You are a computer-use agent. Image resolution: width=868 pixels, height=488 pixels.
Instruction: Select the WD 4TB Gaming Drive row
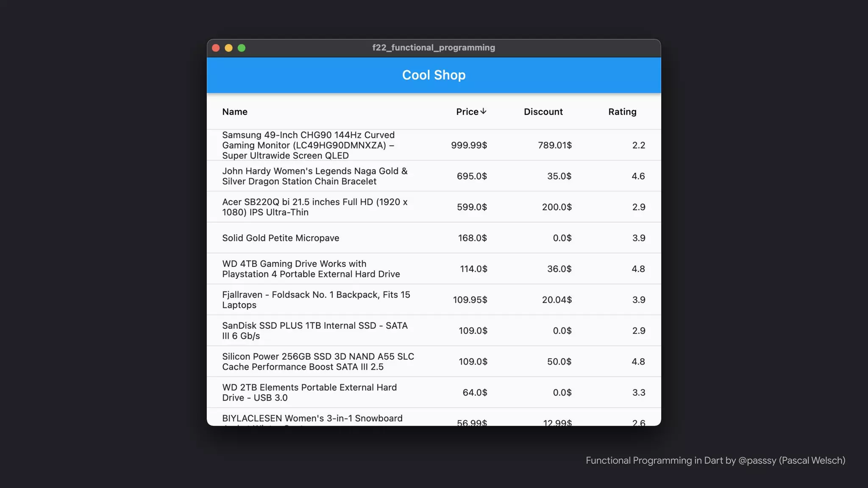pos(434,269)
